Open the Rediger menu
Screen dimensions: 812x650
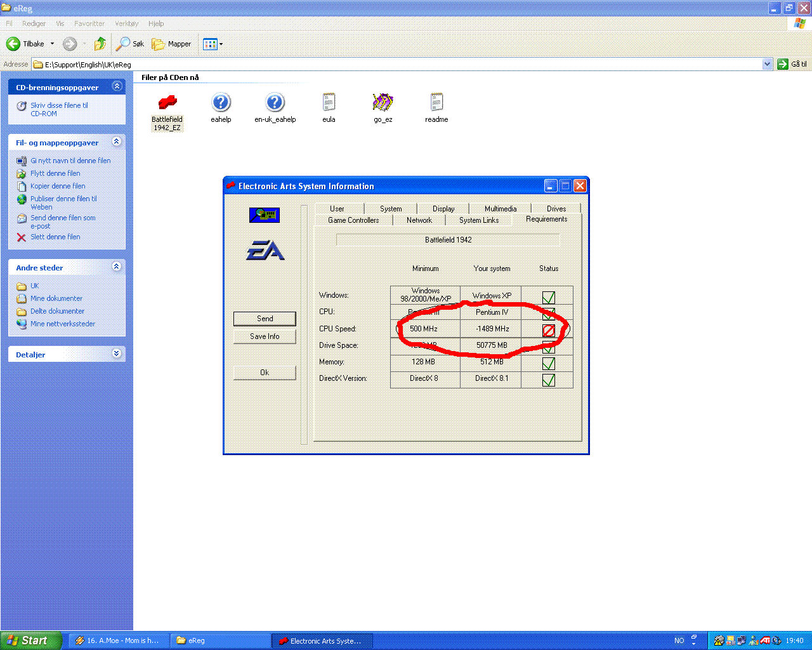[34, 23]
